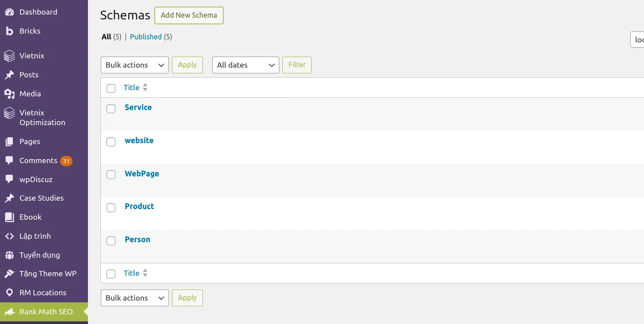Open the Person schema title link

pyautogui.click(x=137, y=240)
